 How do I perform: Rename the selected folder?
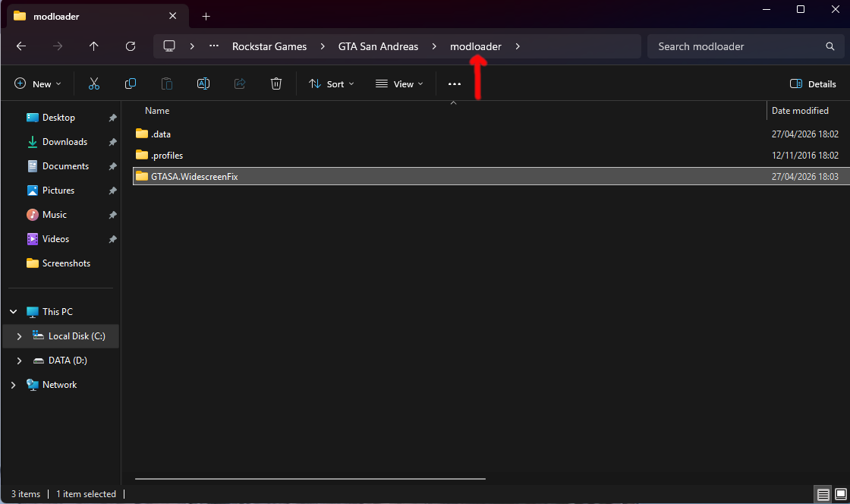(203, 83)
